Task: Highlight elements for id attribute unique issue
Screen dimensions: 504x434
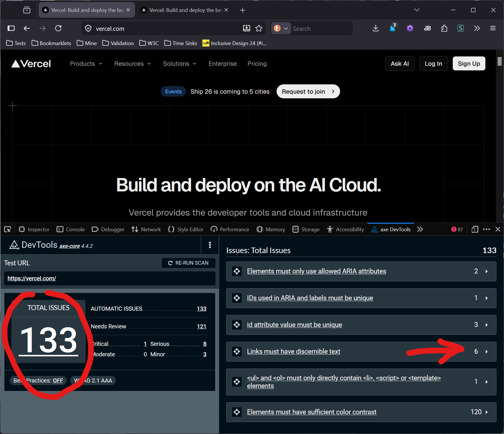Action: (x=237, y=325)
